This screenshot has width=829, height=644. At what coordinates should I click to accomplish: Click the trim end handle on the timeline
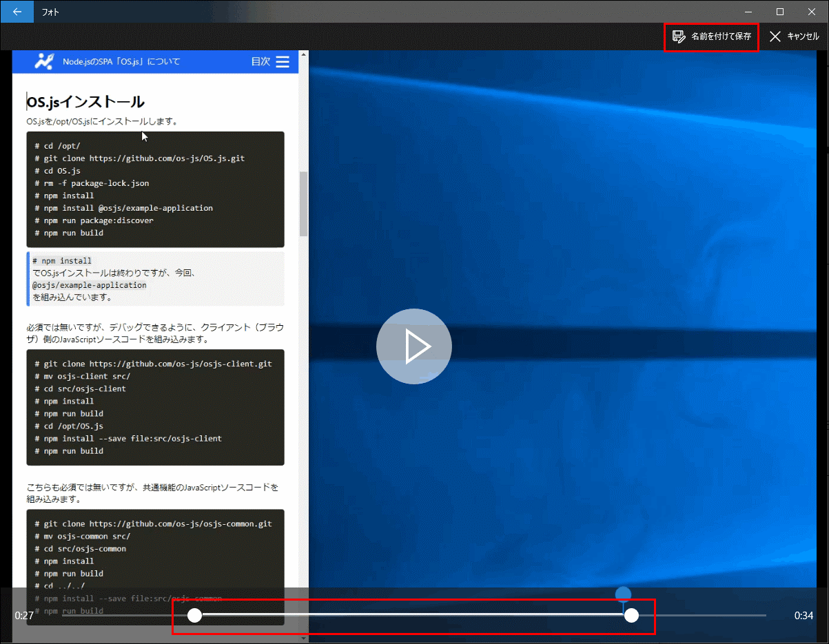(631, 616)
